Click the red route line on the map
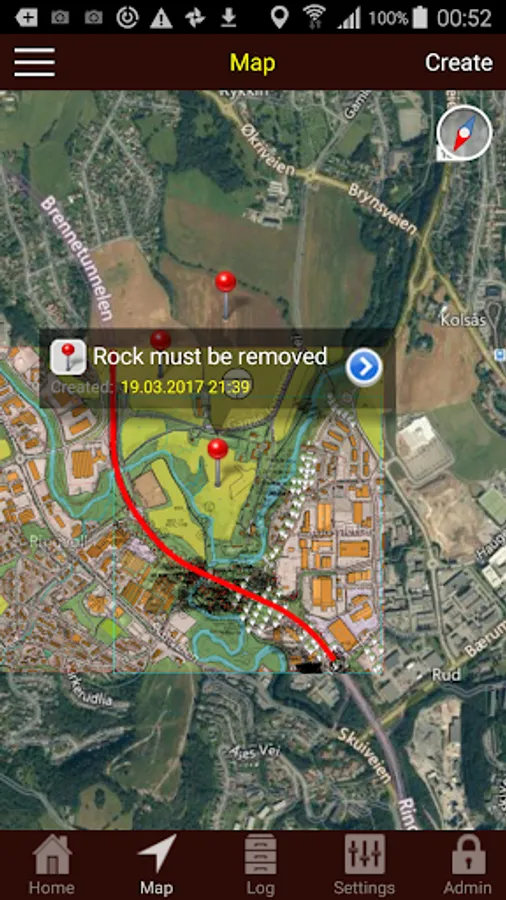This screenshot has width=506, height=900. click(172, 551)
